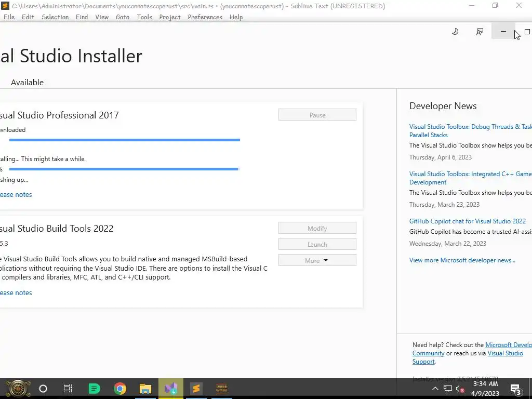532x399 pixels.
Task: Open Google Chrome from the taskbar
Action: (120, 389)
